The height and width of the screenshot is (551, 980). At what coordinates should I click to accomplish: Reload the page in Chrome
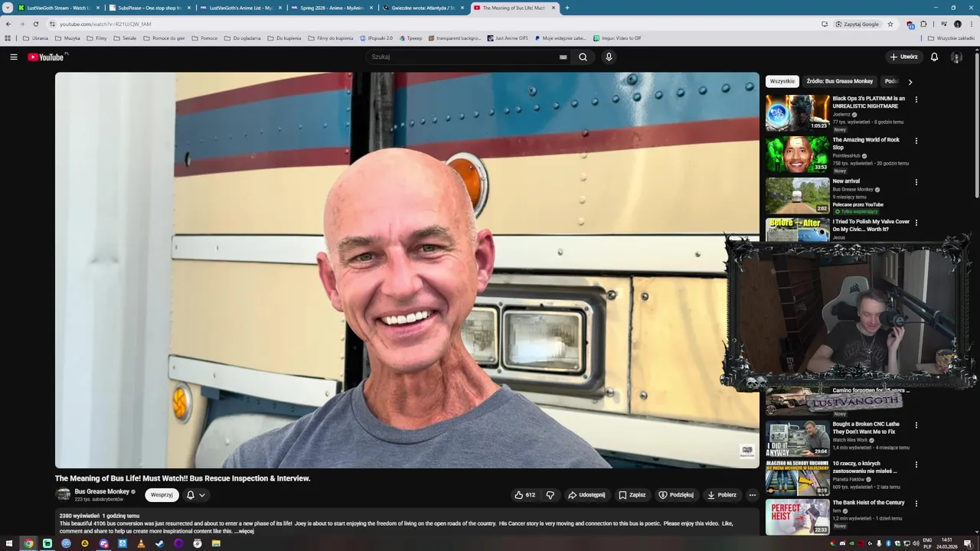pyautogui.click(x=35, y=24)
